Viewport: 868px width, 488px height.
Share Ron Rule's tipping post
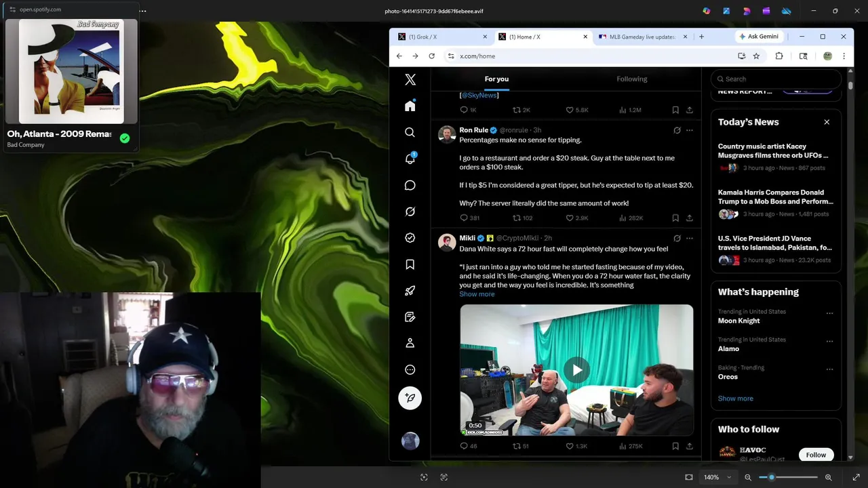pyautogui.click(x=690, y=218)
